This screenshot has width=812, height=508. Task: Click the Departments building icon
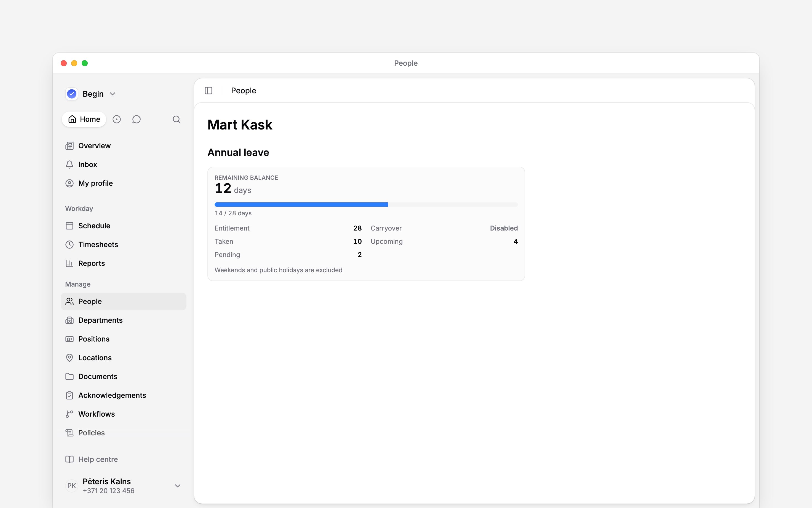tap(70, 320)
